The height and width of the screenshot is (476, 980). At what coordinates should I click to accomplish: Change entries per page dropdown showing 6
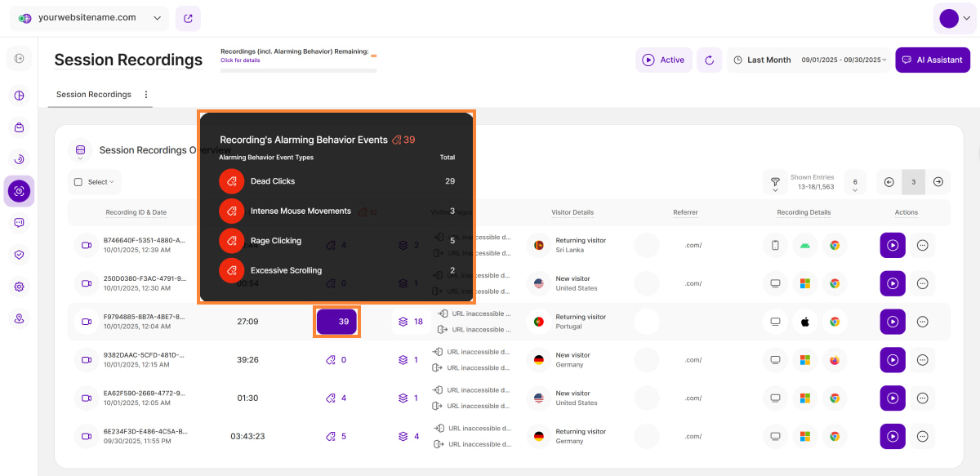click(x=854, y=183)
